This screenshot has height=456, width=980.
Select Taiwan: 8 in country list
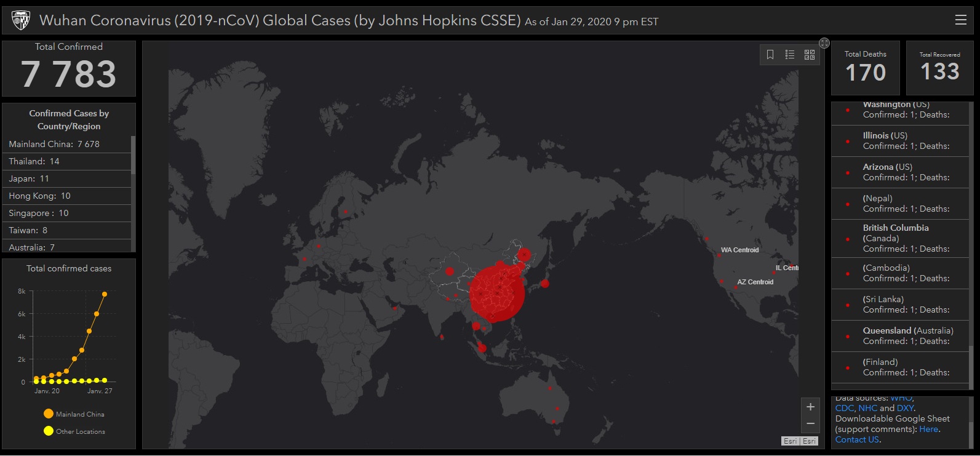click(x=67, y=230)
